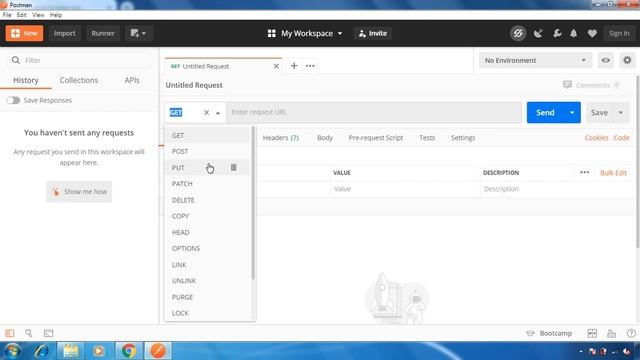Open new window dropdown icon in header

139,33
